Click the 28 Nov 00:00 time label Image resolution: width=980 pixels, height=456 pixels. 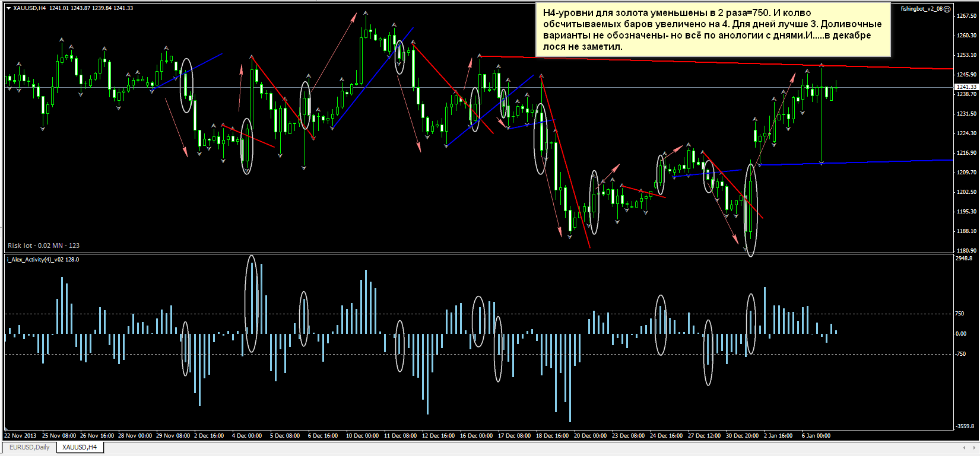(135, 436)
